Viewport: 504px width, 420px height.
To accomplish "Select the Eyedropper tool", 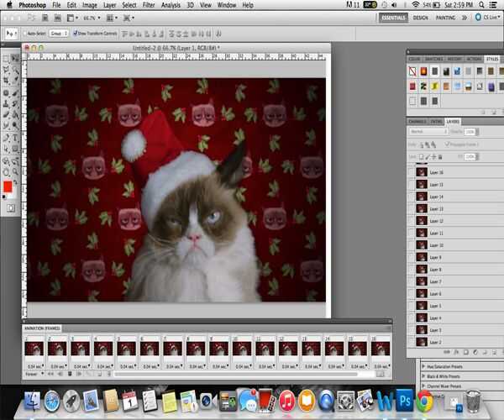I will click(15, 81).
